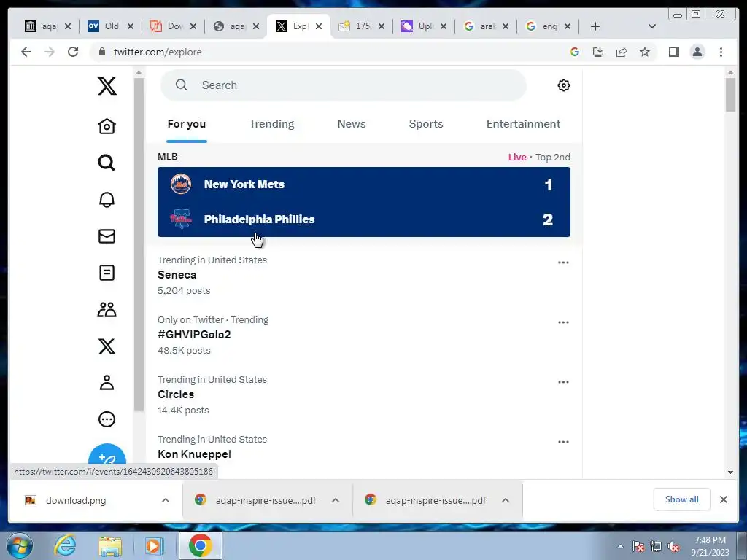Viewport: 747px width, 560px height.
Task: Open more options for Circles trend
Action: (x=564, y=382)
